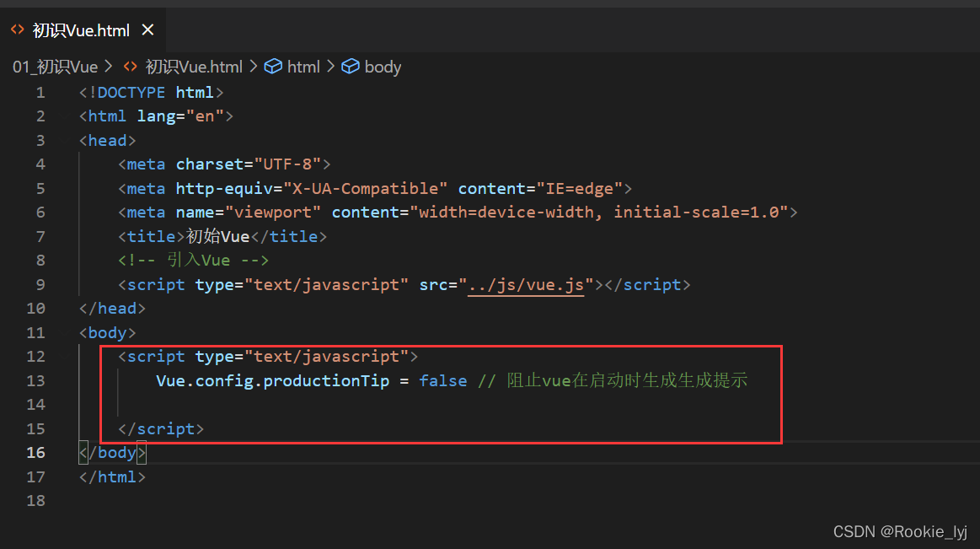Click the IE=edge content value
Viewport: 980px width, 549px height.
click(580, 189)
